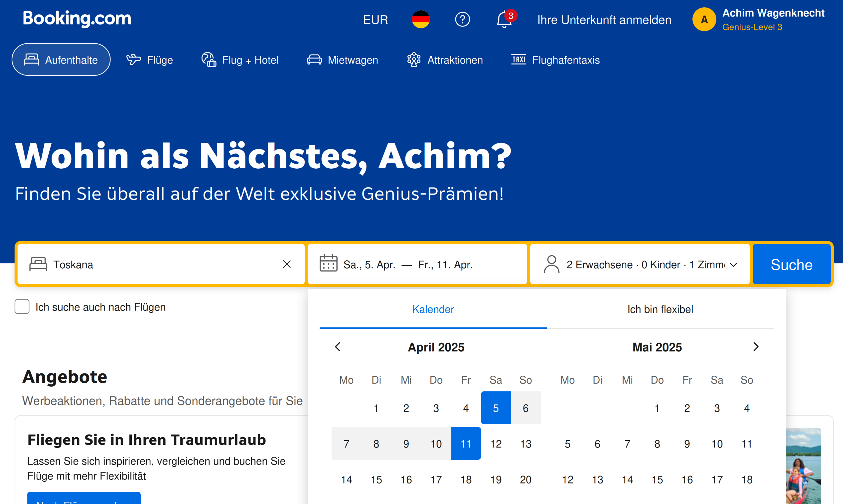
Task: Click the Flughafentaxis taxi icon
Action: tap(518, 60)
